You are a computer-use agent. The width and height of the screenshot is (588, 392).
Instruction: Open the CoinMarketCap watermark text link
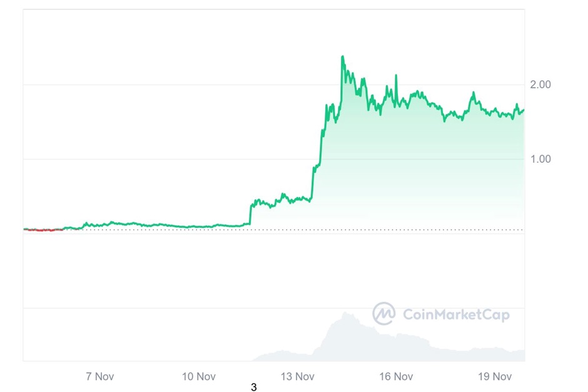(x=455, y=314)
